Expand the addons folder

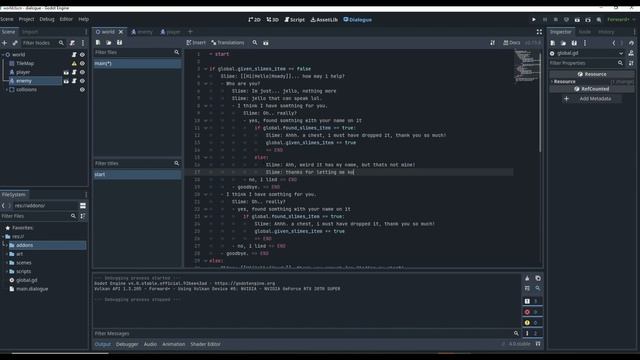click(7, 245)
